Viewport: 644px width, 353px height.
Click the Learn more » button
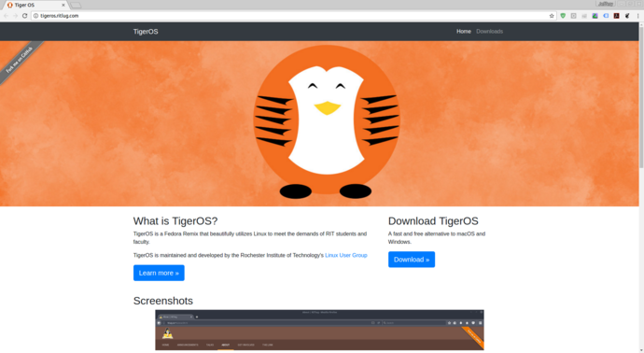tap(159, 273)
